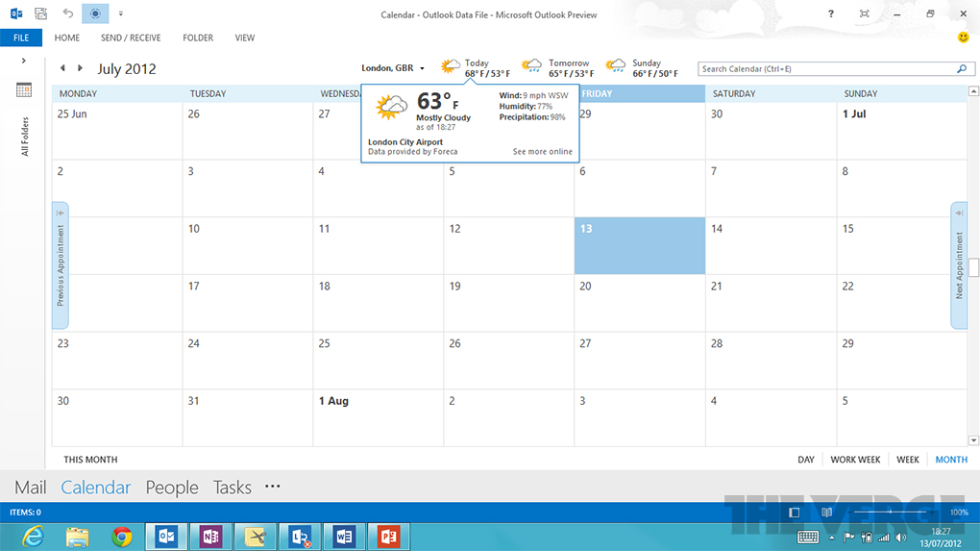Click the smiley feedback icon
Viewport: 980px width, 551px height.
pos(963,38)
